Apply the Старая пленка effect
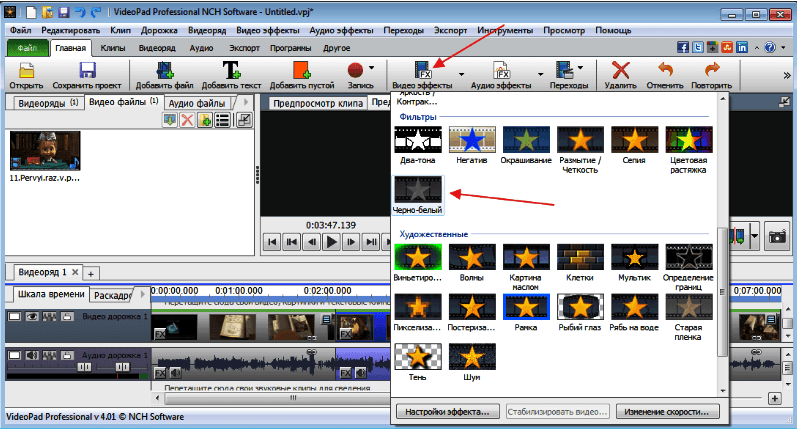 pyautogui.click(x=688, y=317)
